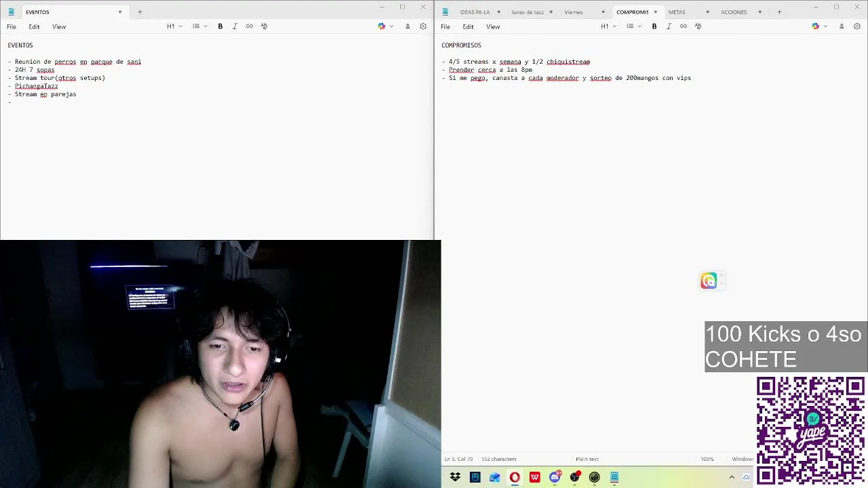Click the 100% zoom level in status bar
This screenshot has width=868, height=488.
pyautogui.click(x=707, y=459)
